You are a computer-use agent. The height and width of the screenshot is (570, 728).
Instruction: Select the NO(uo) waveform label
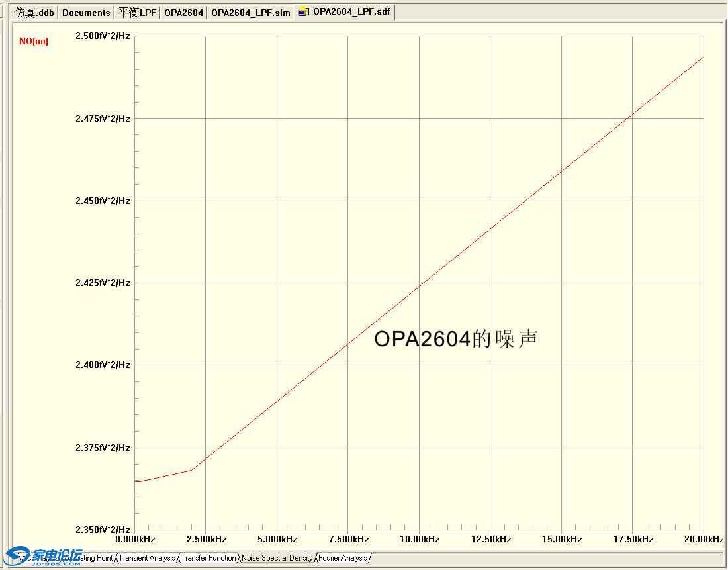click(x=32, y=41)
